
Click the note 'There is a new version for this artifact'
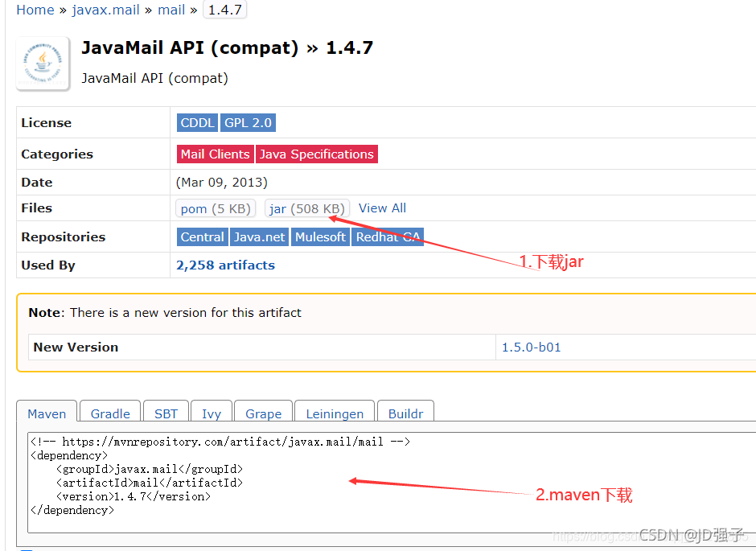click(186, 312)
